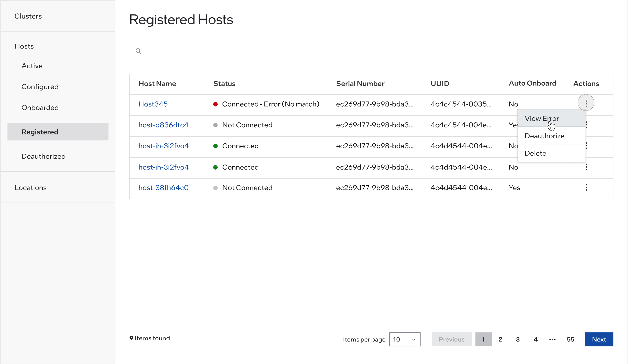Click the green Connected dot for host-ih-3i2fvo4
Screen dimensions: 628x364
click(216, 146)
